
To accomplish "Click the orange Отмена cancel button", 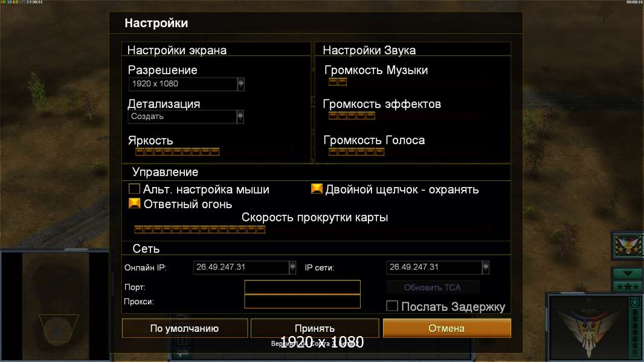I will coord(447,328).
